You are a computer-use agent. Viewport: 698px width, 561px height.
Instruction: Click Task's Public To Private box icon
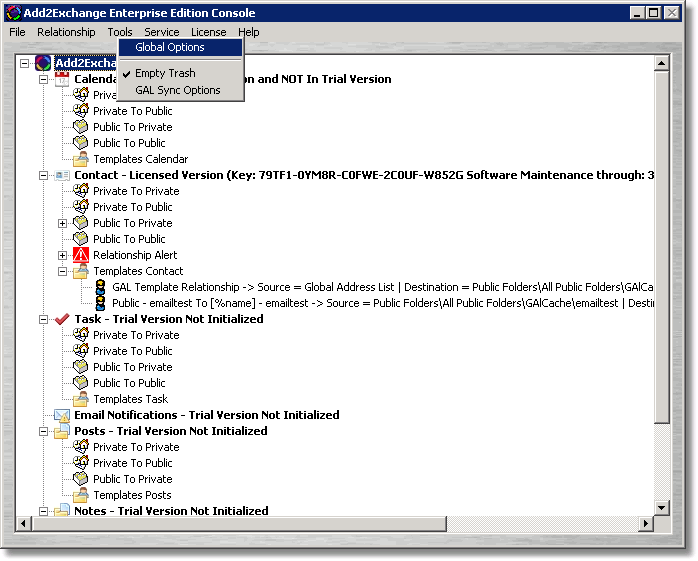81,366
